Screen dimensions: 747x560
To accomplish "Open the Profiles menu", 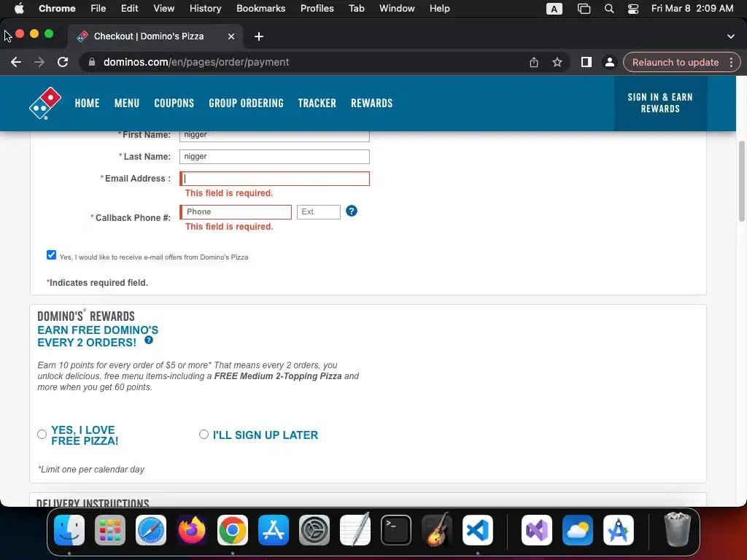I will click(317, 9).
